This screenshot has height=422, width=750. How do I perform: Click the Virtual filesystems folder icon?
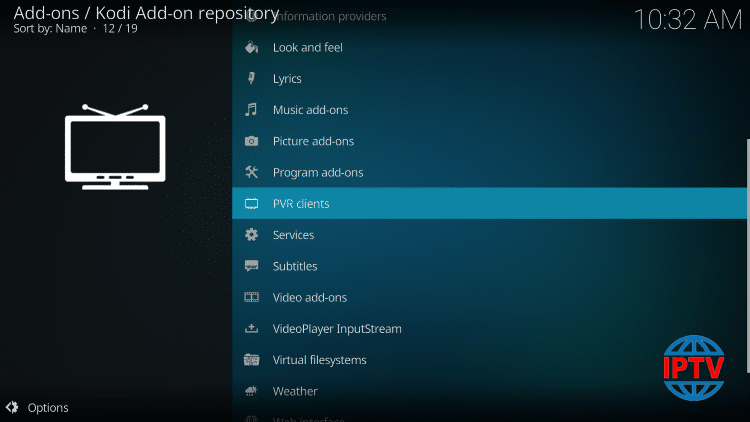(x=252, y=360)
